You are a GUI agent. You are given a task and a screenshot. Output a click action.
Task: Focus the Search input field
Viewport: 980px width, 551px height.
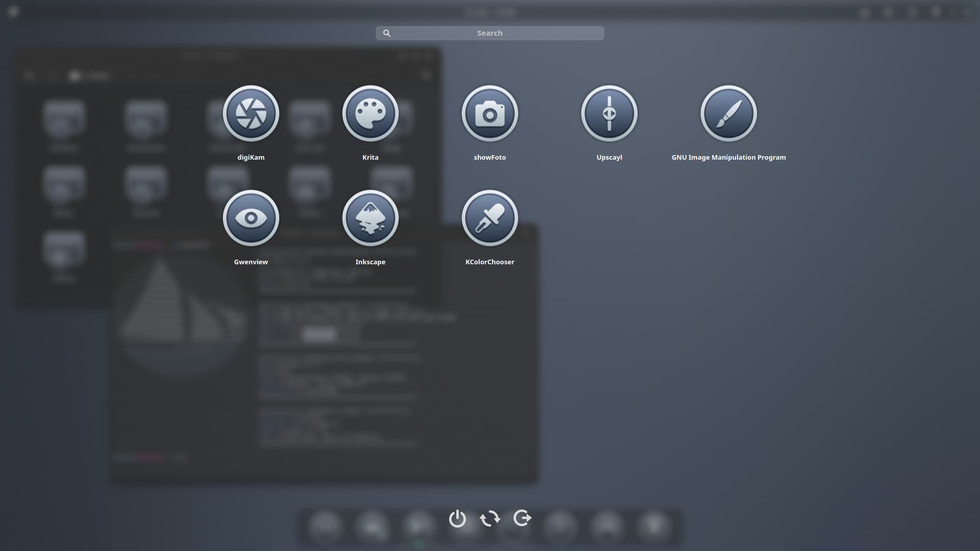490,33
